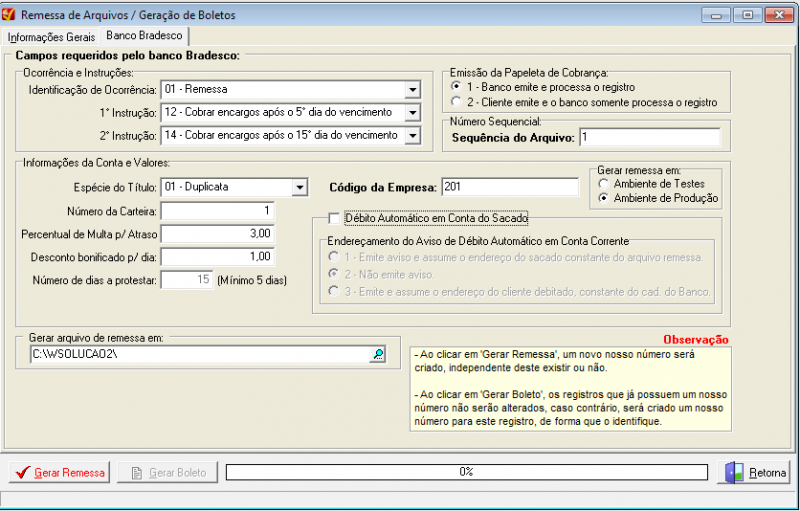Viewport: 800px width, 511px height.
Task: Click Desconto bonificado p/ dia field
Action: click(x=218, y=257)
